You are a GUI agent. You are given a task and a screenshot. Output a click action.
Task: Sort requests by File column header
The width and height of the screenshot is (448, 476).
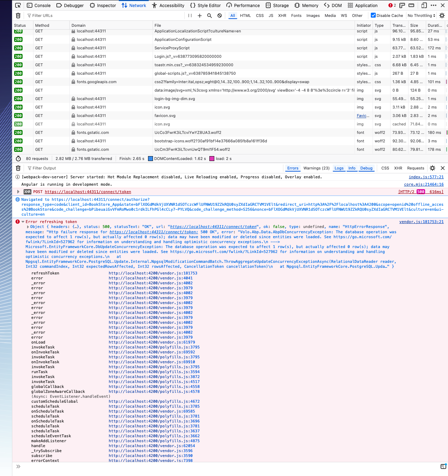click(x=254, y=25)
